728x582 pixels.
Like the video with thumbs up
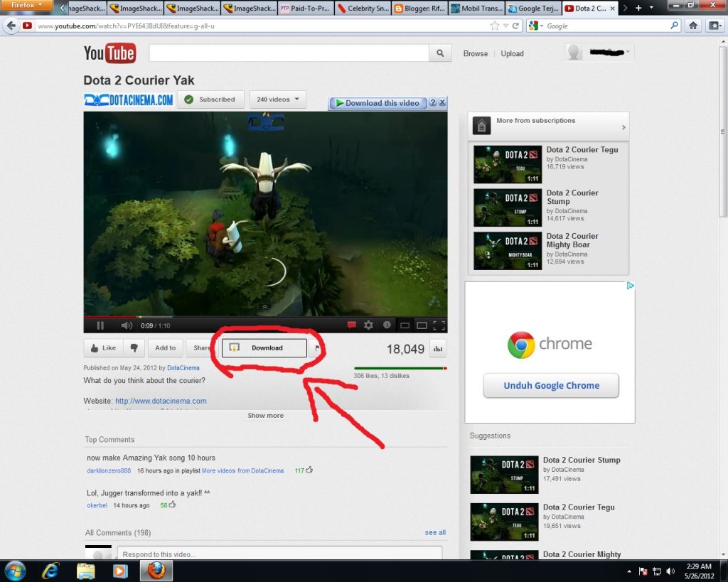(x=103, y=348)
